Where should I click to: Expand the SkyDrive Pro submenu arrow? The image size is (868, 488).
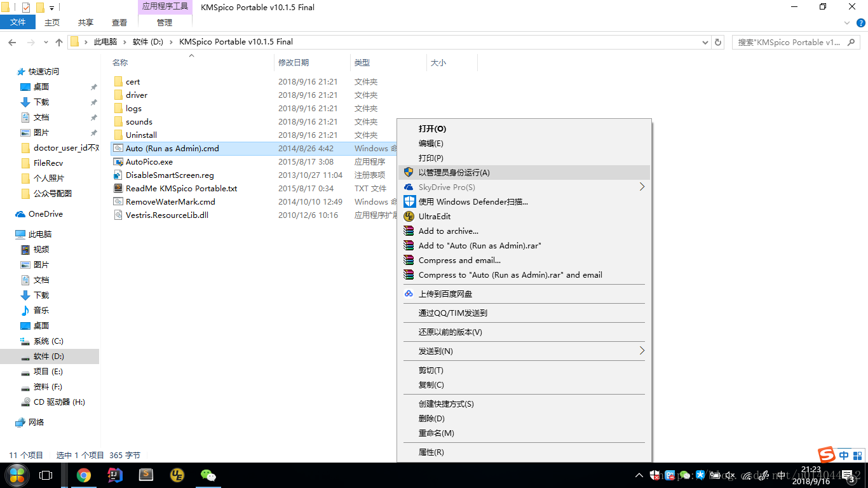[x=642, y=187]
